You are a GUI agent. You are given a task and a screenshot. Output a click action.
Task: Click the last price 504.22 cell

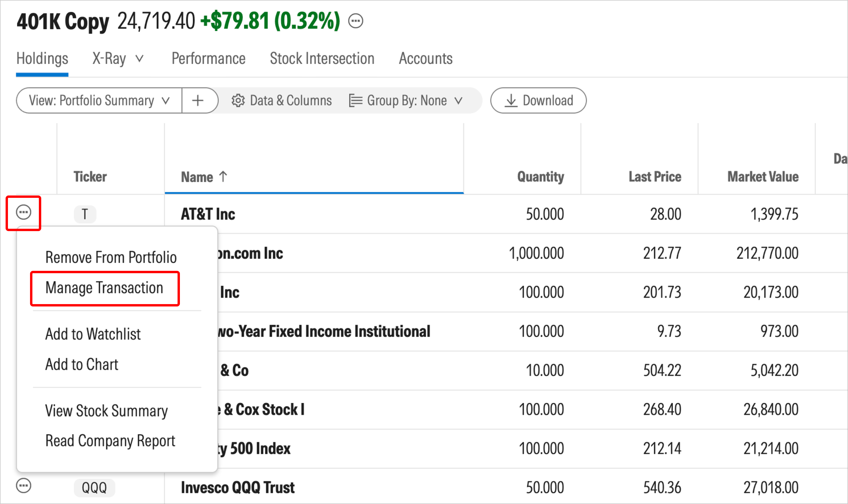pos(662,371)
